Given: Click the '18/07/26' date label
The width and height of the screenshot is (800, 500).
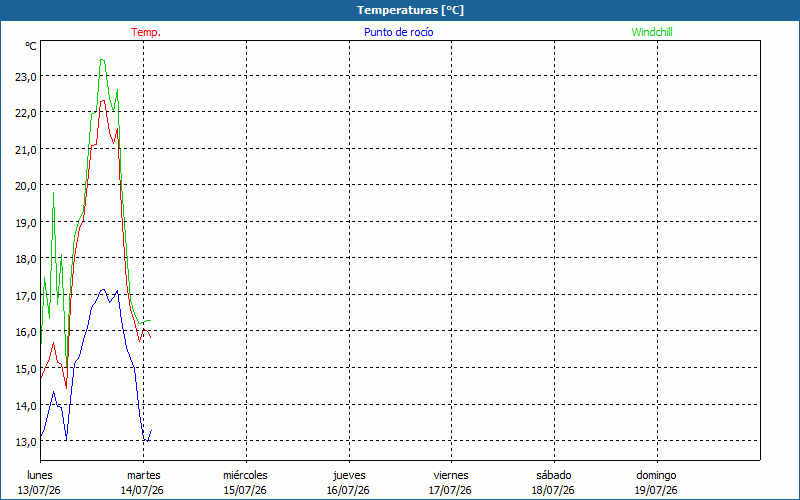Looking at the screenshot, I should (x=553, y=490).
